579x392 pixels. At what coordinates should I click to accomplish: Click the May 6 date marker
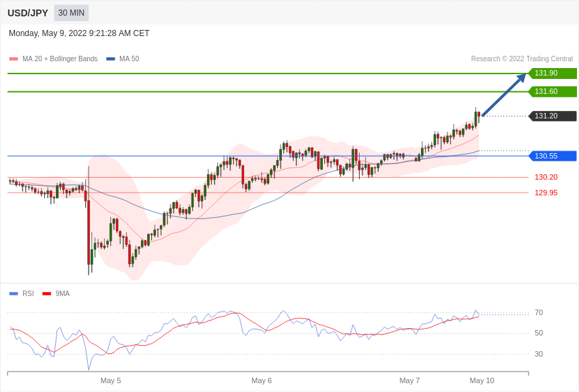(262, 380)
